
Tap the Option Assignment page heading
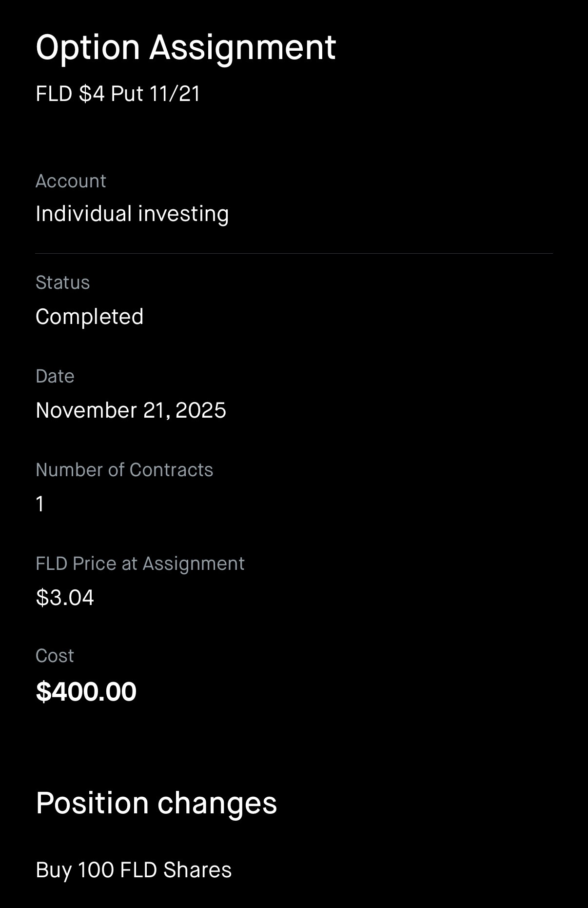pos(186,48)
